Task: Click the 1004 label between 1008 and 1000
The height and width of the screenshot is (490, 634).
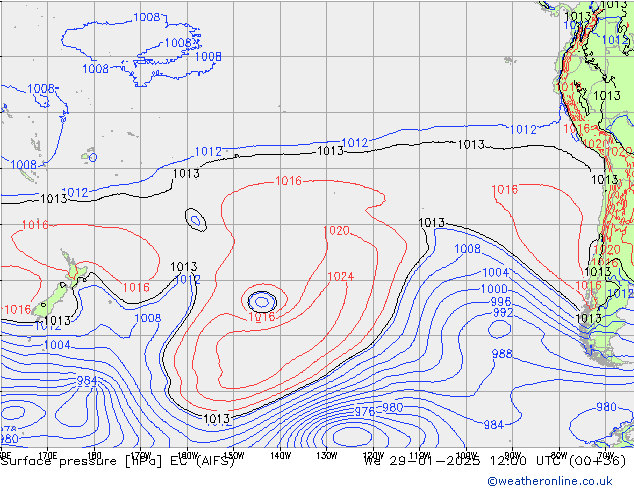Action: tap(495, 272)
